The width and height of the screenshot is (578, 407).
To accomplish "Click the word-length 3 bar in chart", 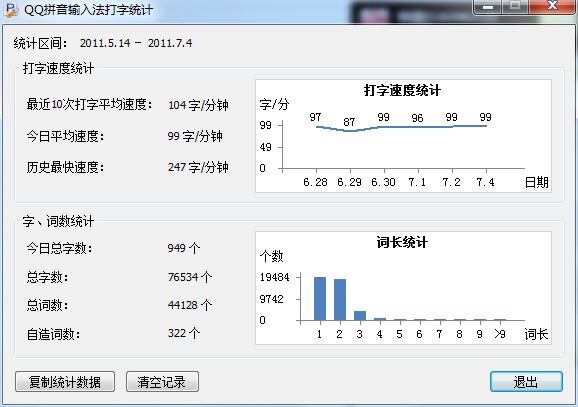I will (x=360, y=316).
